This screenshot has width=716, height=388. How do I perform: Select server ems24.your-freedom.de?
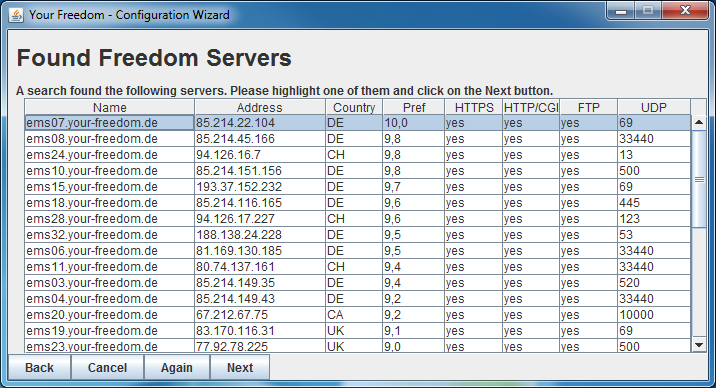358,155
